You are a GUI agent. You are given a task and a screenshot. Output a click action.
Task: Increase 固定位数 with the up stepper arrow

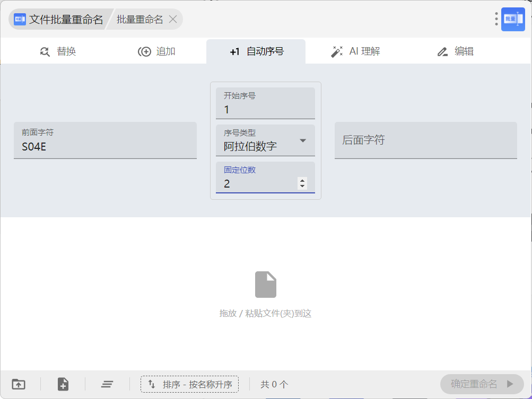pos(302,180)
